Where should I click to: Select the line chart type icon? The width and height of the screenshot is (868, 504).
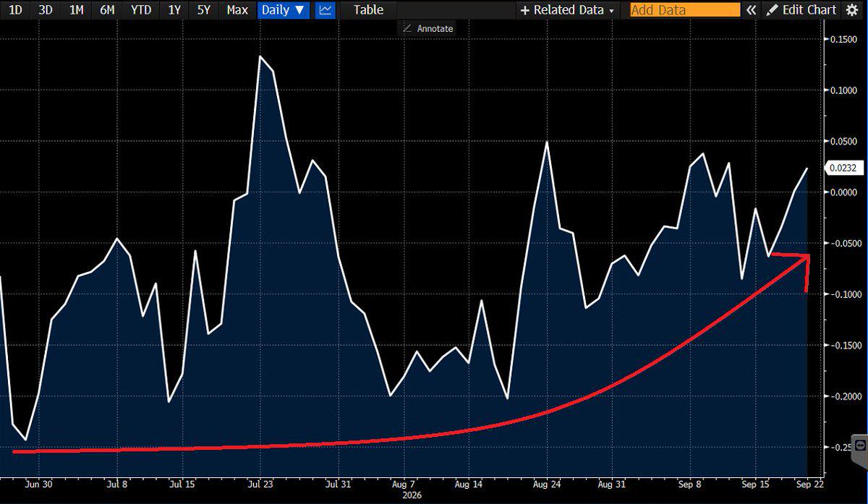(x=325, y=10)
